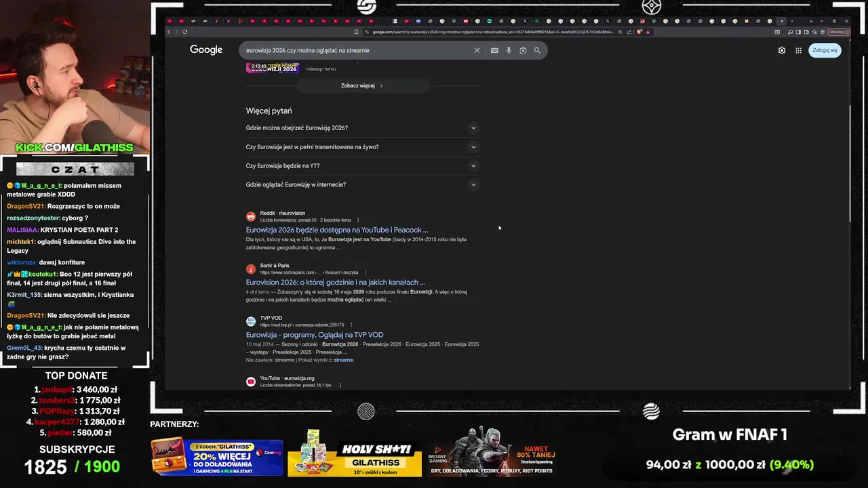The width and height of the screenshot is (868, 488).
Task: Open the Google apps grid
Action: pyautogui.click(x=799, y=50)
